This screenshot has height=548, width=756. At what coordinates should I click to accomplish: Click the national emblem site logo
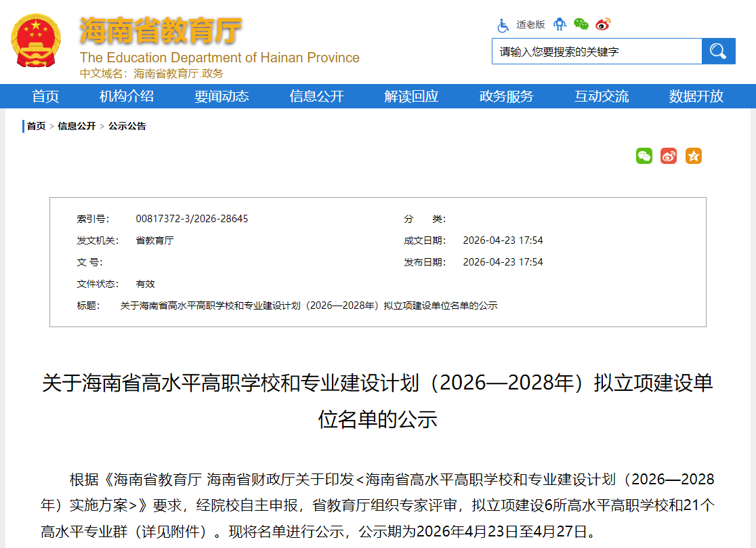[x=37, y=41]
